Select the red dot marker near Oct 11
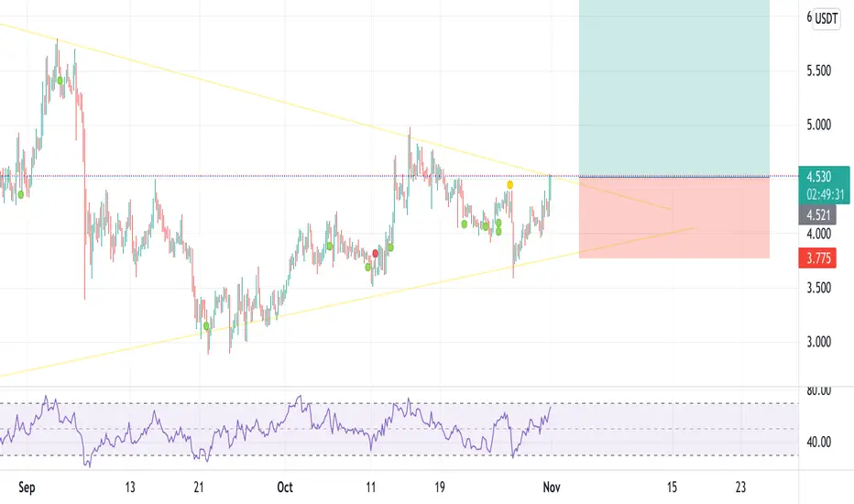The width and height of the screenshot is (854, 504). click(x=376, y=253)
